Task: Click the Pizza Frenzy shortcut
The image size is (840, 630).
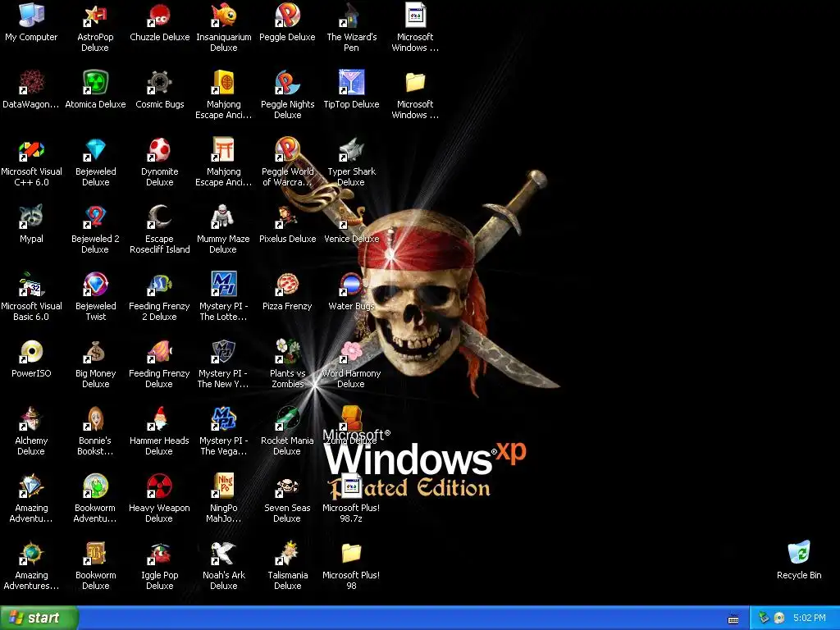Action: point(288,285)
